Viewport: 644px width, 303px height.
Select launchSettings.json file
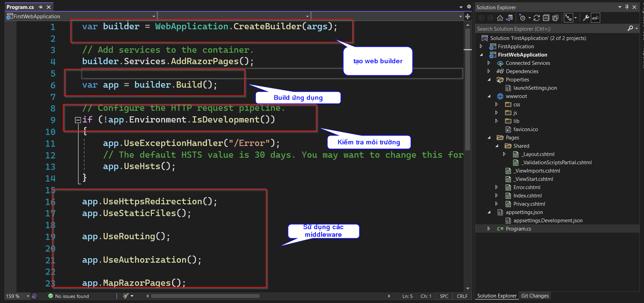[x=535, y=88]
